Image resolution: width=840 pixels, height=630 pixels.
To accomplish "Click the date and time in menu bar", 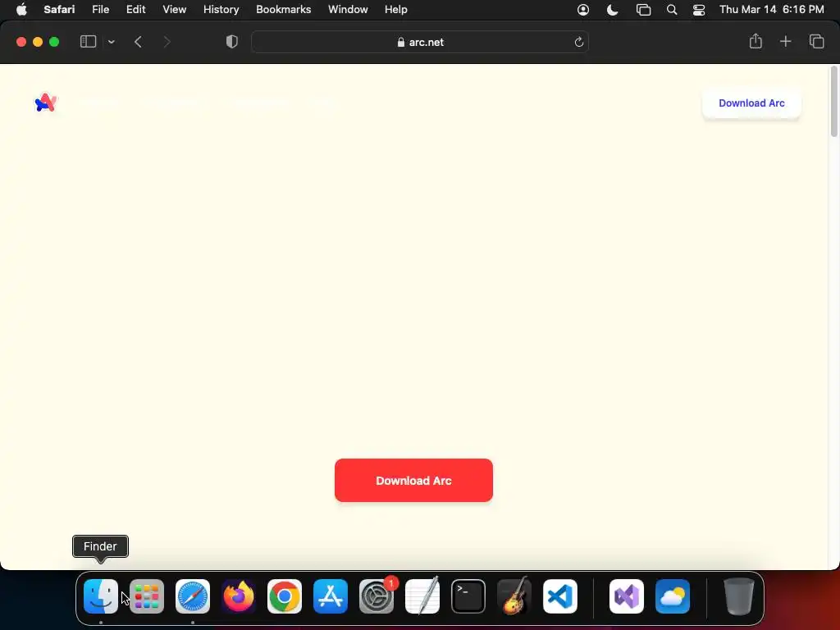I will click(771, 10).
